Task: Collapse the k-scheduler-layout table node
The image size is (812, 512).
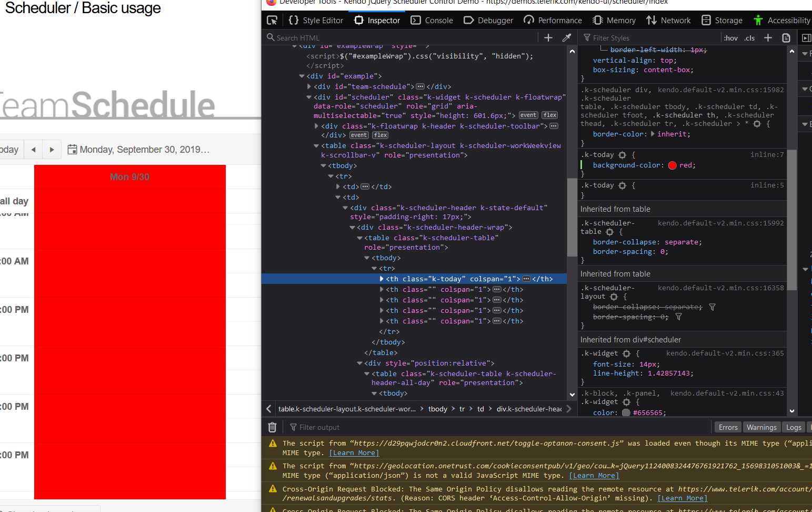Action: point(316,146)
